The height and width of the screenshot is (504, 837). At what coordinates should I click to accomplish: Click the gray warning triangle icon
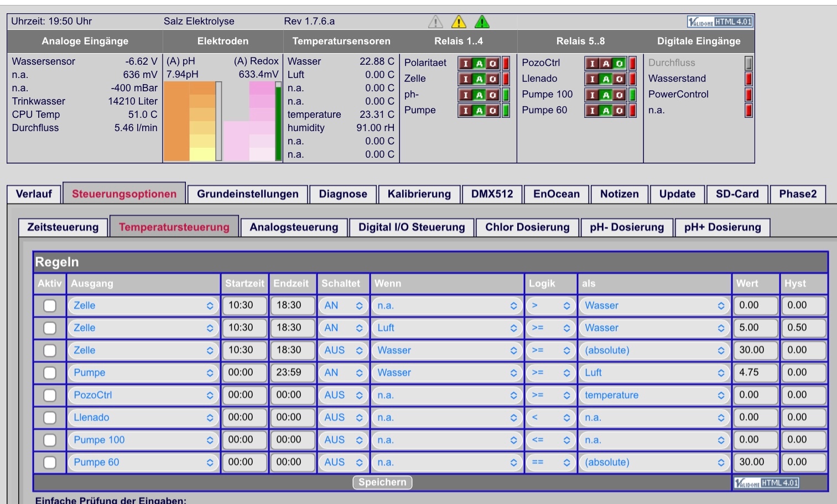tap(436, 22)
